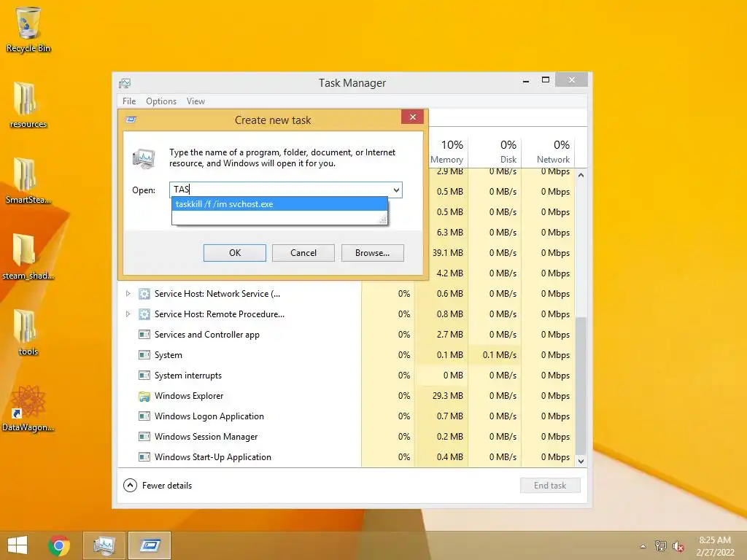
Task: Select the Windows Session Manager row name
Action: click(206, 437)
